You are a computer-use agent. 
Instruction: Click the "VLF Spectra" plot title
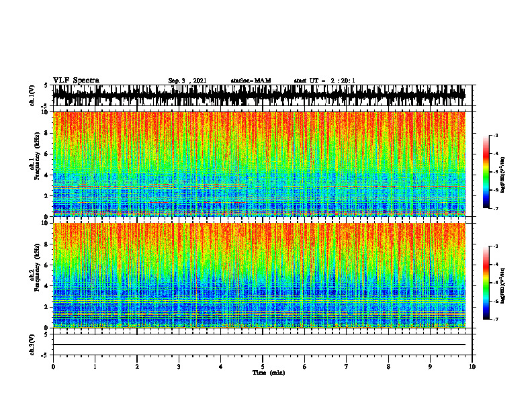76,81
